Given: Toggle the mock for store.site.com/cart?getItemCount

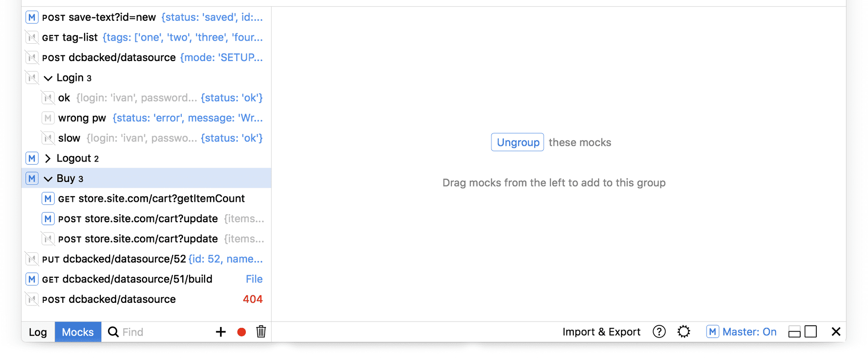Looking at the screenshot, I should tap(48, 198).
